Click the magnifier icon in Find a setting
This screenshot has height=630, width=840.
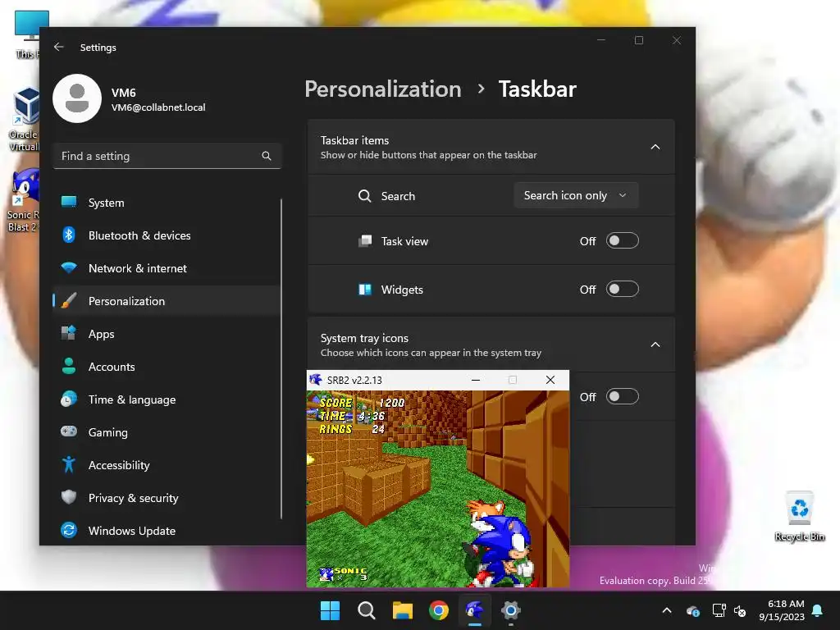coord(267,156)
